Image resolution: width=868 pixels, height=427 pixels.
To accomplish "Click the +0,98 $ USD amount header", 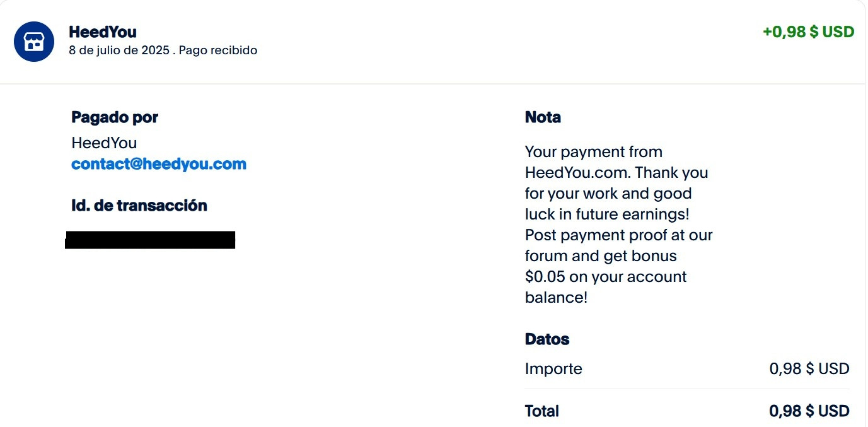I will (808, 32).
